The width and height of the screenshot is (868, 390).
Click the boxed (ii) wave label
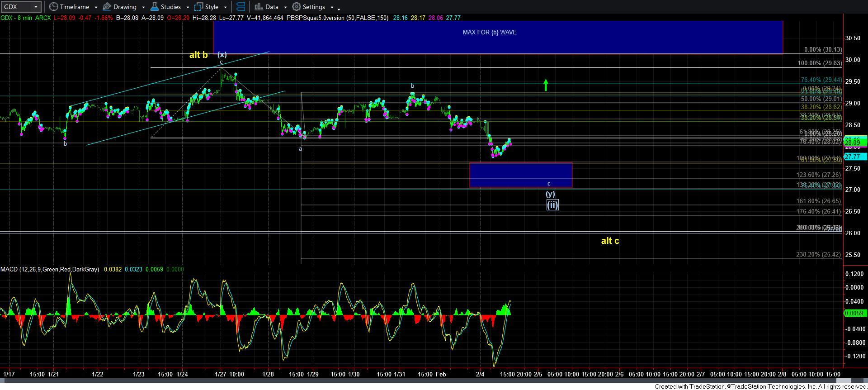pos(552,205)
